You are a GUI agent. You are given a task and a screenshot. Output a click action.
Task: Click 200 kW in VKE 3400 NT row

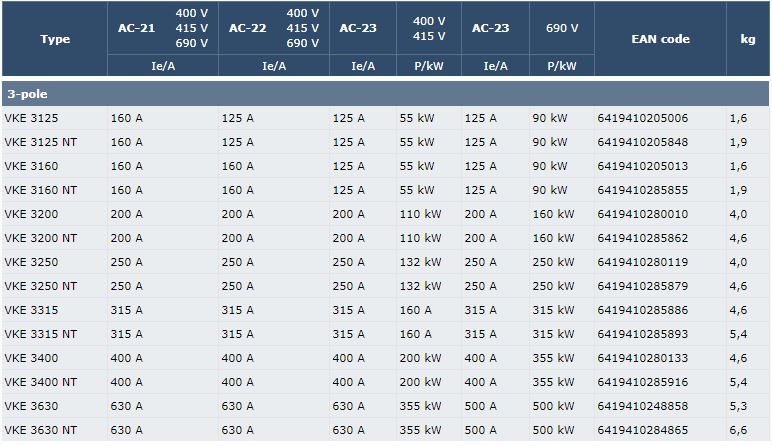point(420,382)
